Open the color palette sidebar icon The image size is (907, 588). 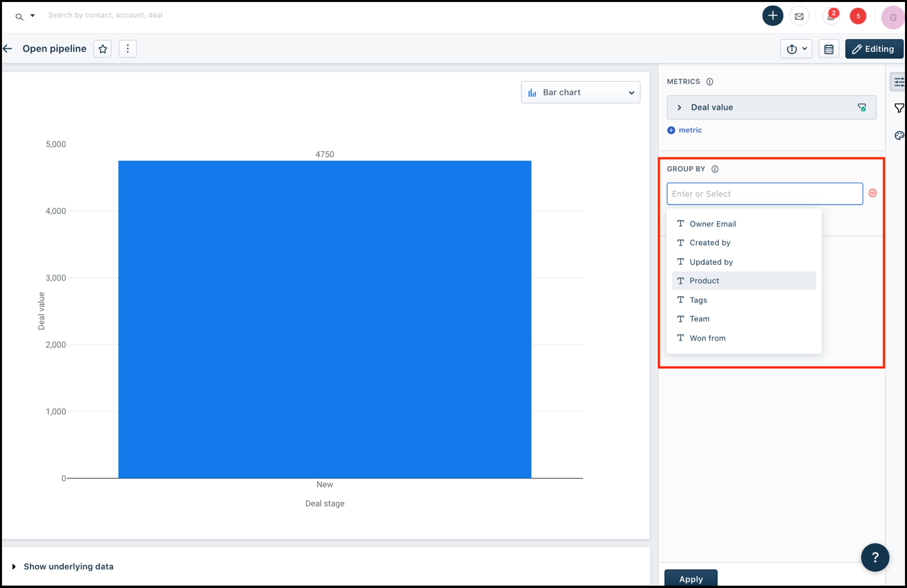point(899,135)
